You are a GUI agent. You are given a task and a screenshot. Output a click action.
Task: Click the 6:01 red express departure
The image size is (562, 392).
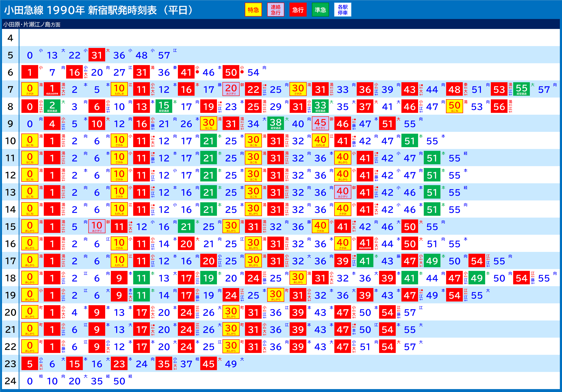[x=30, y=72]
